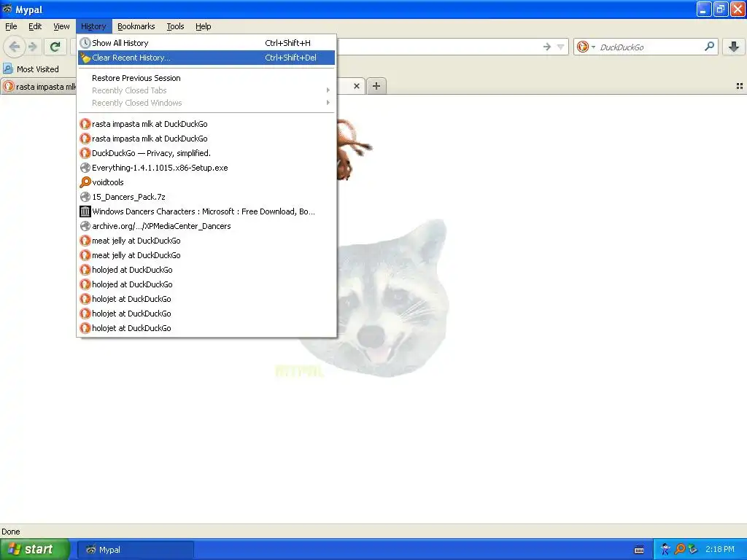The width and height of the screenshot is (747, 560).
Task: Click the Windows Start button
Action: pyautogui.click(x=35, y=550)
